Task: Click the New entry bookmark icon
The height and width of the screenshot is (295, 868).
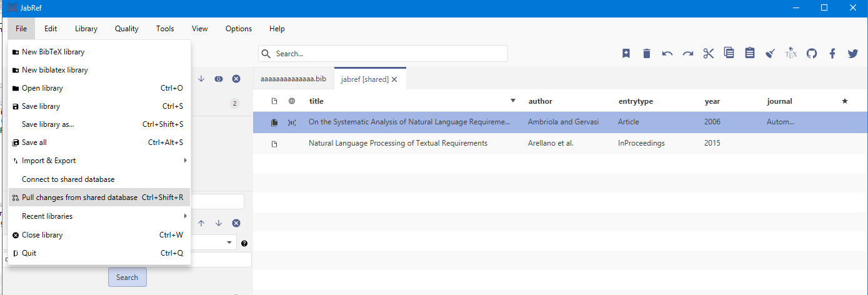Action: point(626,54)
